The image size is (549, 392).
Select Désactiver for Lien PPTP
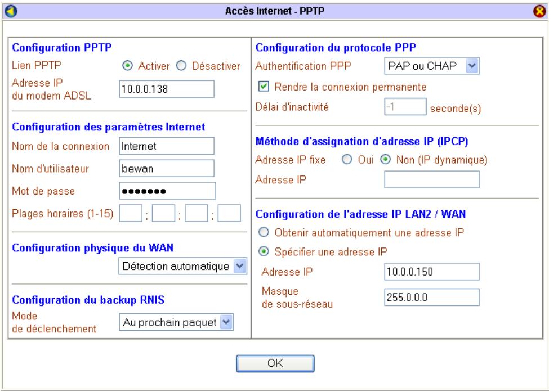coord(181,66)
